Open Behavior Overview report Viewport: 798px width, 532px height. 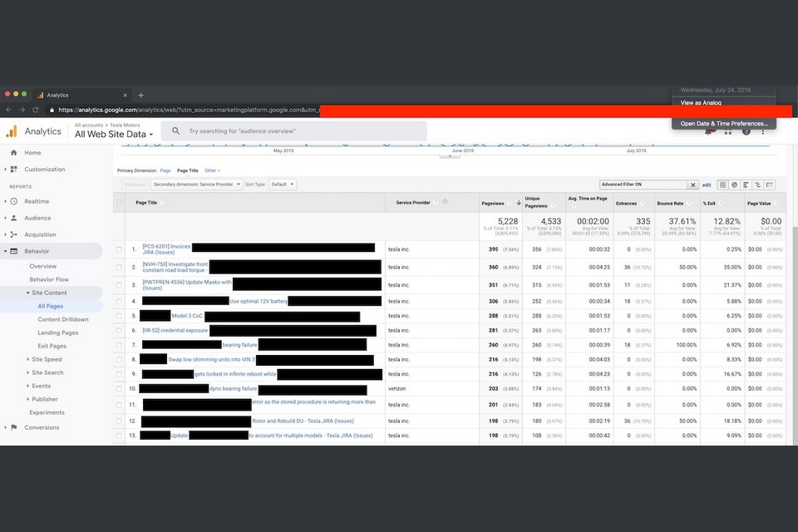point(42,266)
